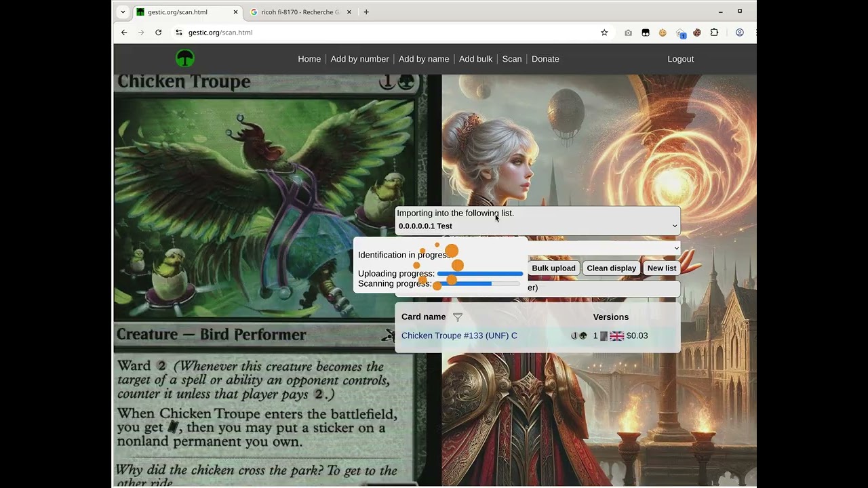Image resolution: width=868 pixels, height=488 pixels.
Task: Click 'Importing into the following list.' text
Action: click(x=455, y=213)
